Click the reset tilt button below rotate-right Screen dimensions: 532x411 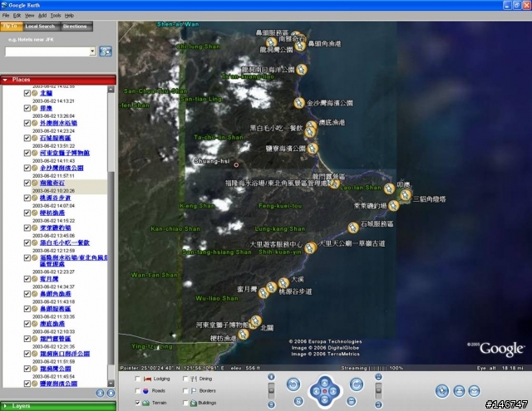click(x=352, y=401)
